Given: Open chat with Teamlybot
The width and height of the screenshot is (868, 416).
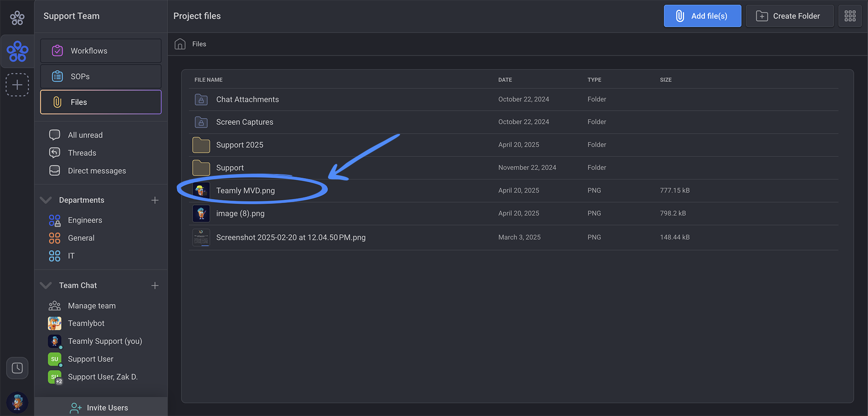Looking at the screenshot, I should pyautogui.click(x=86, y=323).
